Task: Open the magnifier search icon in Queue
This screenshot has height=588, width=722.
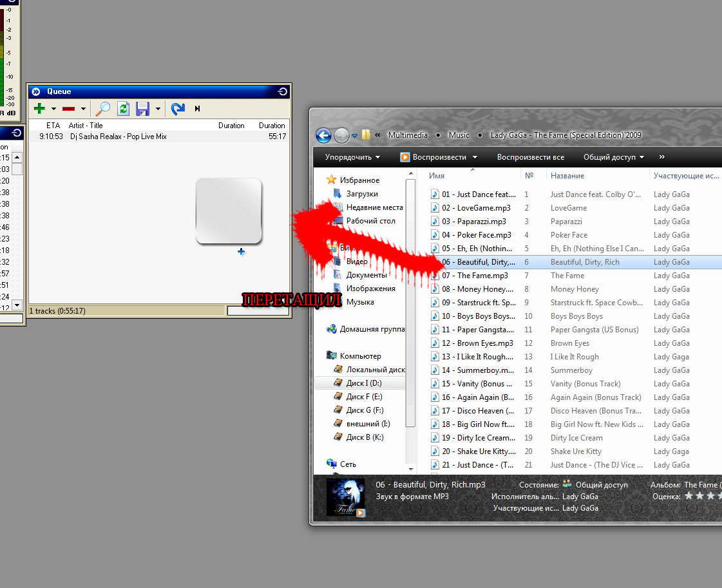Action: point(102,109)
